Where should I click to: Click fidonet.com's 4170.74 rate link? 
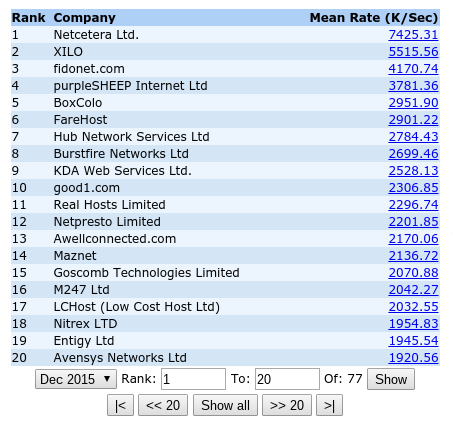click(x=413, y=69)
